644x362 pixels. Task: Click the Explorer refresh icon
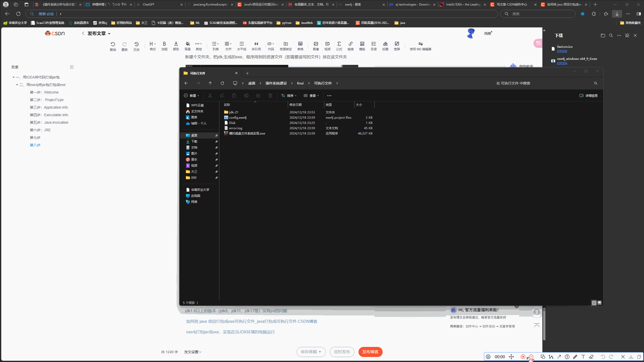222,83
